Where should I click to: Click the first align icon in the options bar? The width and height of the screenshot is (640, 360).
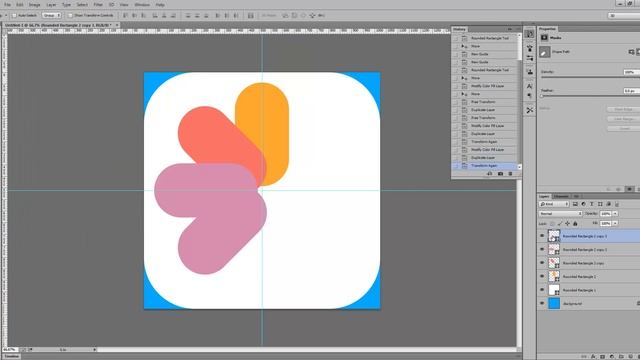[x=125, y=16]
